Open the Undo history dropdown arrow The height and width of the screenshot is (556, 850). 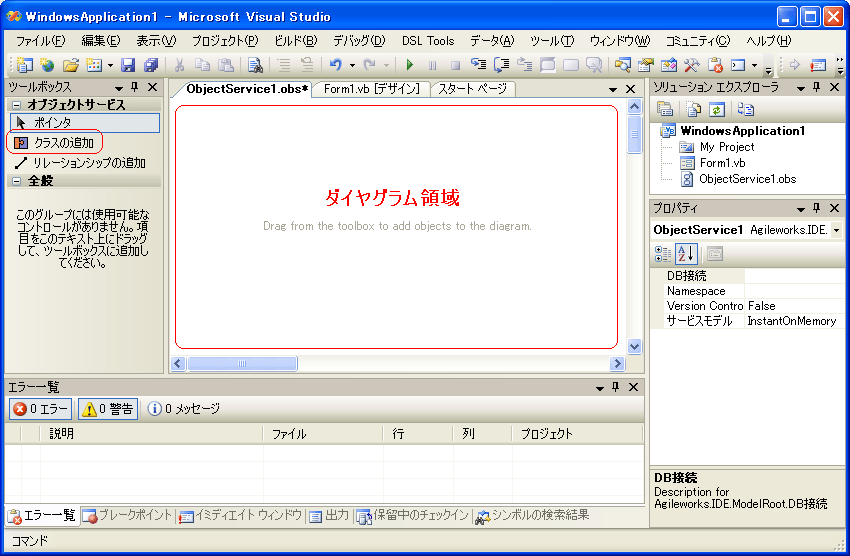click(352, 66)
